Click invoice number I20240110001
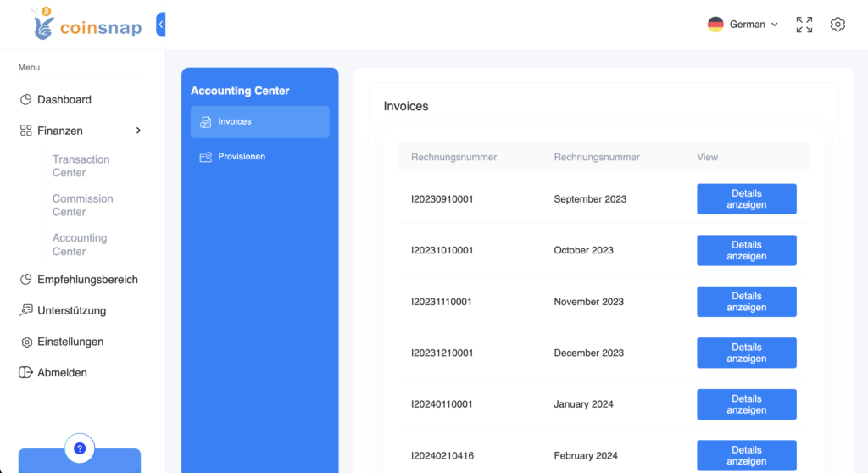The width and height of the screenshot is (868, 473). tap(442, 404)
